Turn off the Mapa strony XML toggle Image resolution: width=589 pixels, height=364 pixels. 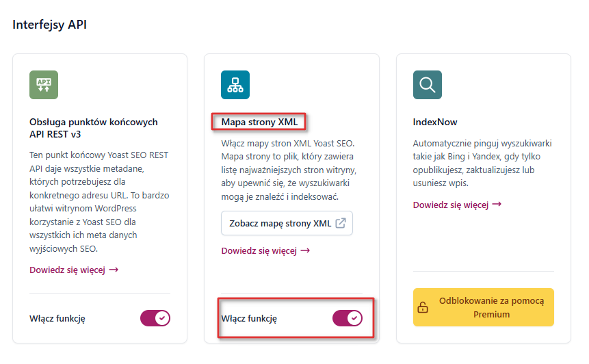(x=347, y=318)
